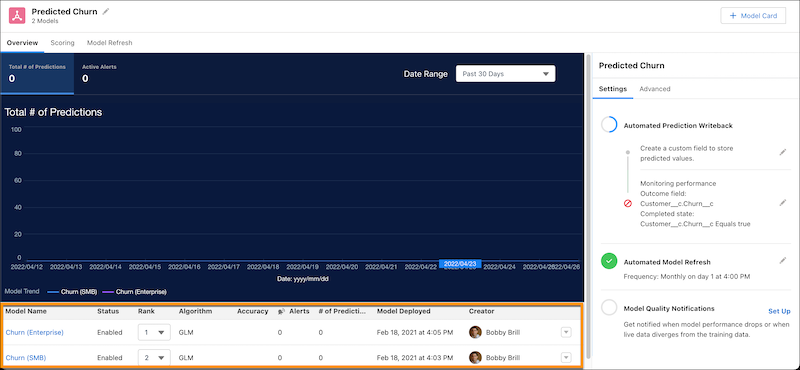800x370 pixels.
Task: Click the Model Quality Notifications empty circle
Action: click(609, 308)
